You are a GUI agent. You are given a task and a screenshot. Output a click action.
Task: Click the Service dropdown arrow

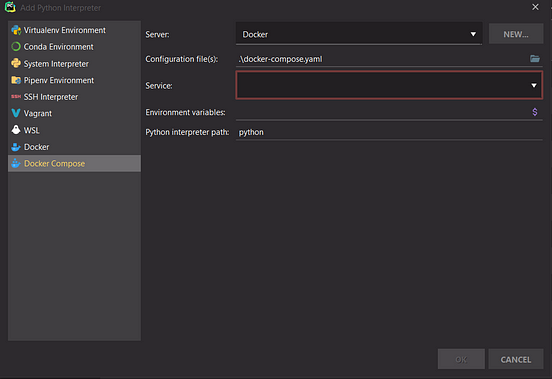pos(534,85)
